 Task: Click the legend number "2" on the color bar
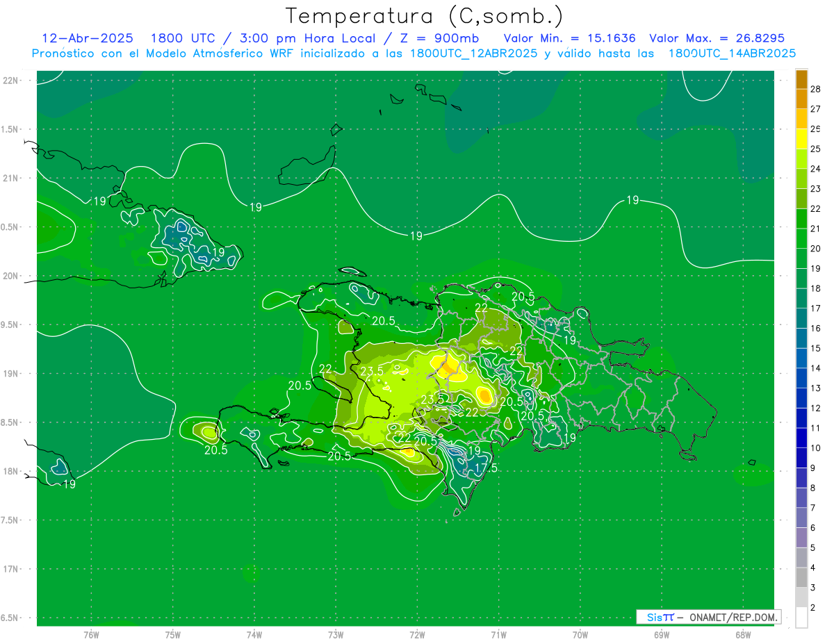coord(814,608)
